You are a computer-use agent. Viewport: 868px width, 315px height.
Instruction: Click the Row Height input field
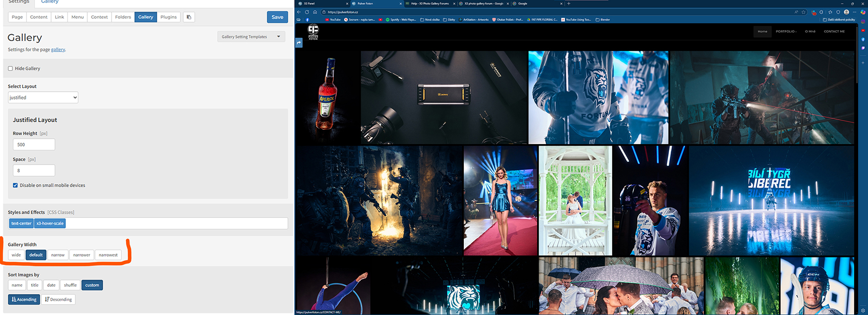34,145
